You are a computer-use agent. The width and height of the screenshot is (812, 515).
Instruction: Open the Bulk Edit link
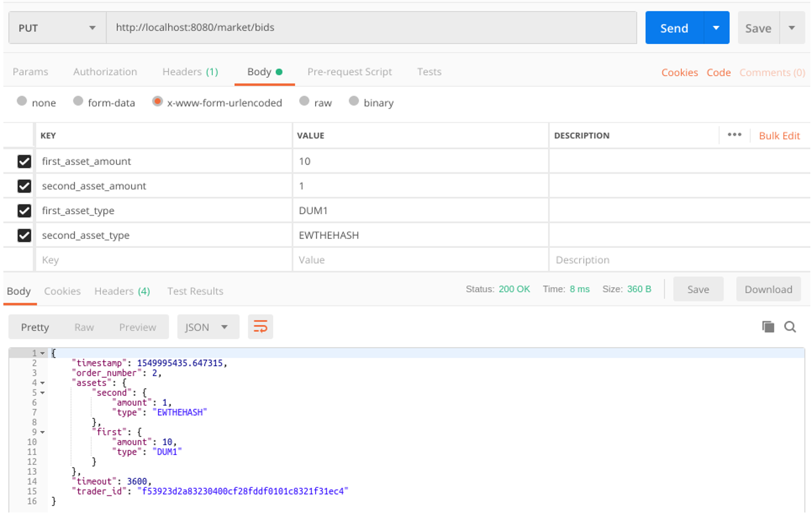[x=779, y=136]
